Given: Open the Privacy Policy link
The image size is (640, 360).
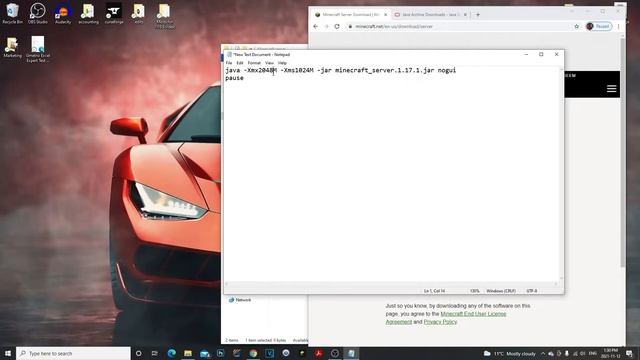Looking at the screenshot, I should point(440,322).
